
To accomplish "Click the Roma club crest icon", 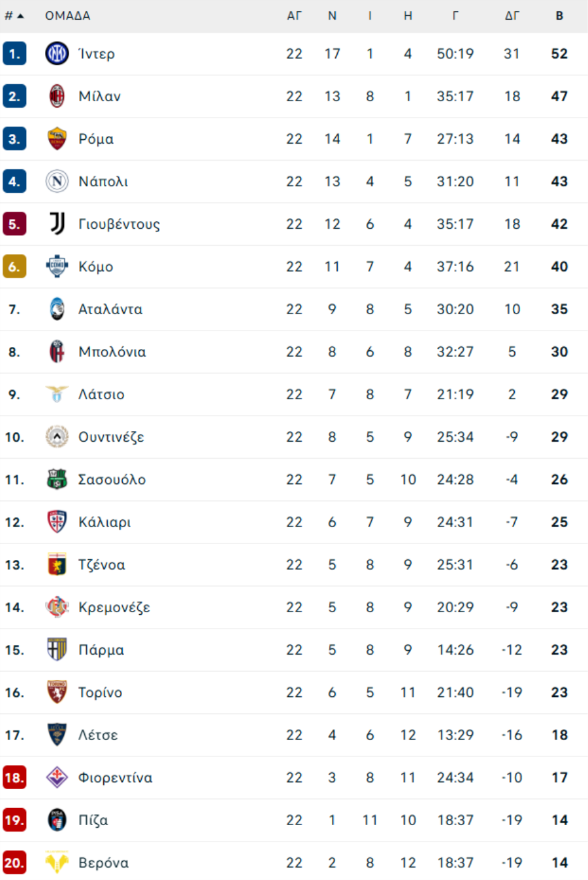I will click(57, 139).
